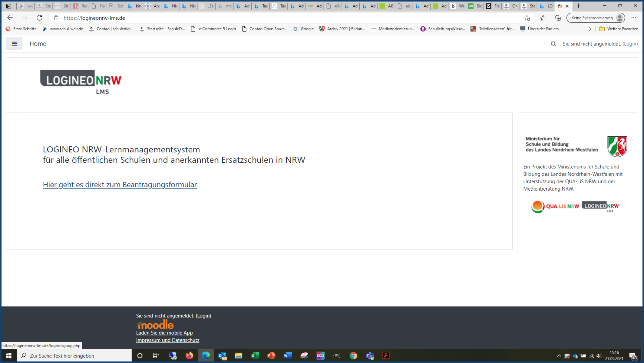This screenshot has width=644, height=363.
Task: Click the small LOGINEO NRW LMS logo in sidebar
Action: (600, 206)
